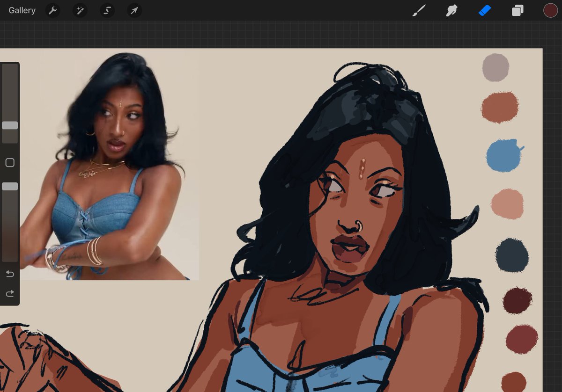Image resolution: width=562 pixels, height=392 pixels.
Task: Redo the action with the sidebar arrow
Action: coord(10,294)
